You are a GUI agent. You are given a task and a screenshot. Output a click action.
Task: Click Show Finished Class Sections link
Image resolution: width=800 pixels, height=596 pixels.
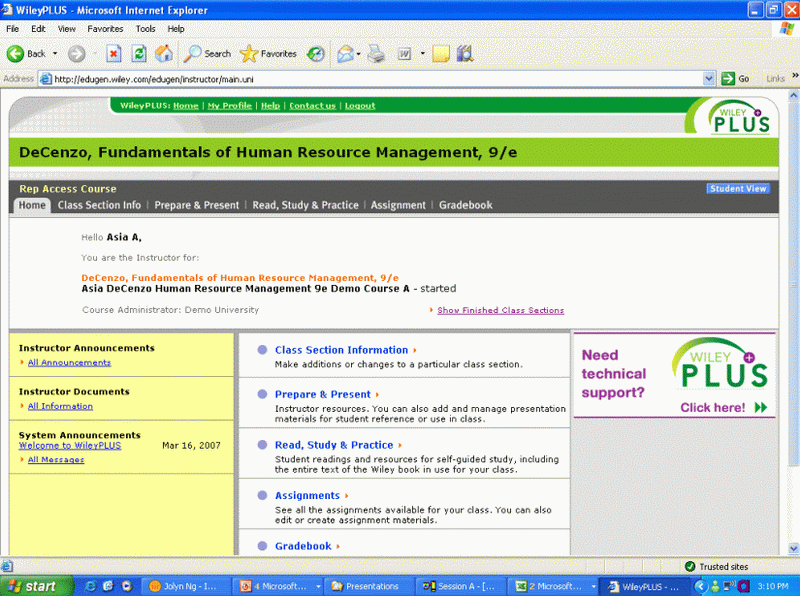(501, 310)
